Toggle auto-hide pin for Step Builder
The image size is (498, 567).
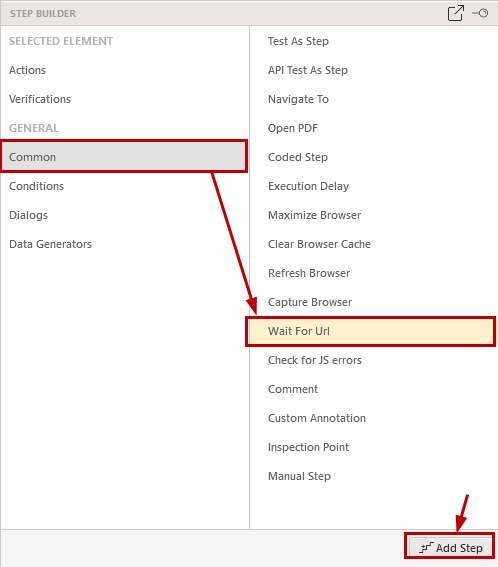pyautogui.click(x=480, y=13)
